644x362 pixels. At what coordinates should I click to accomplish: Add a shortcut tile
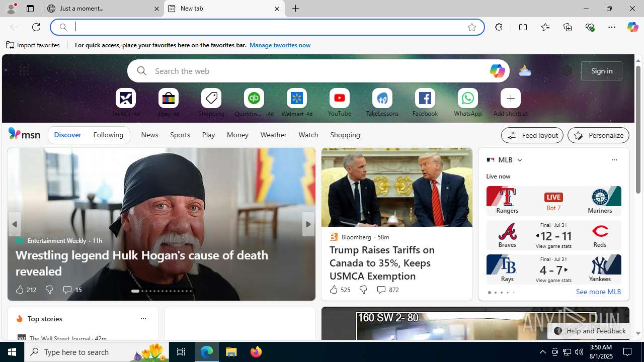(x=511, y=103)
